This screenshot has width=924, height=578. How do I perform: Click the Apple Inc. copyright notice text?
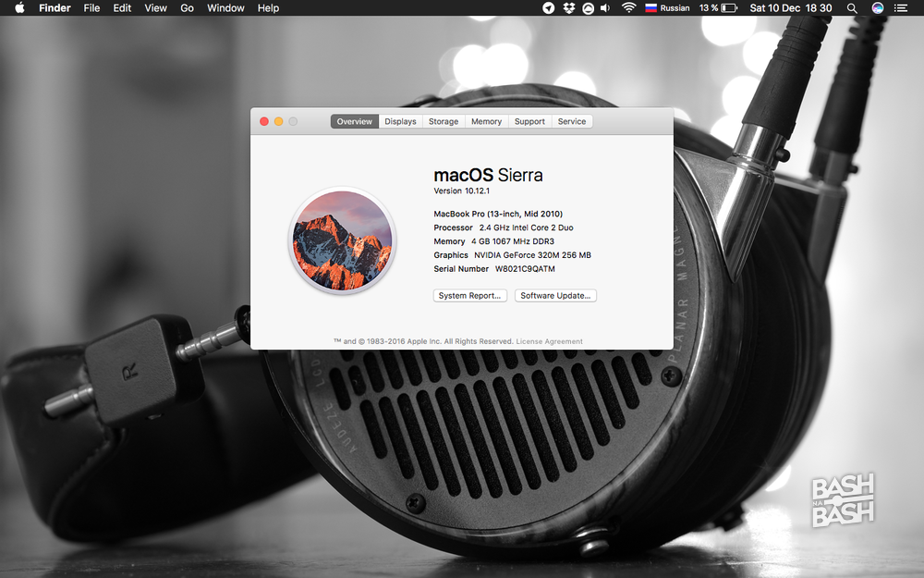[x=424, y=341]
